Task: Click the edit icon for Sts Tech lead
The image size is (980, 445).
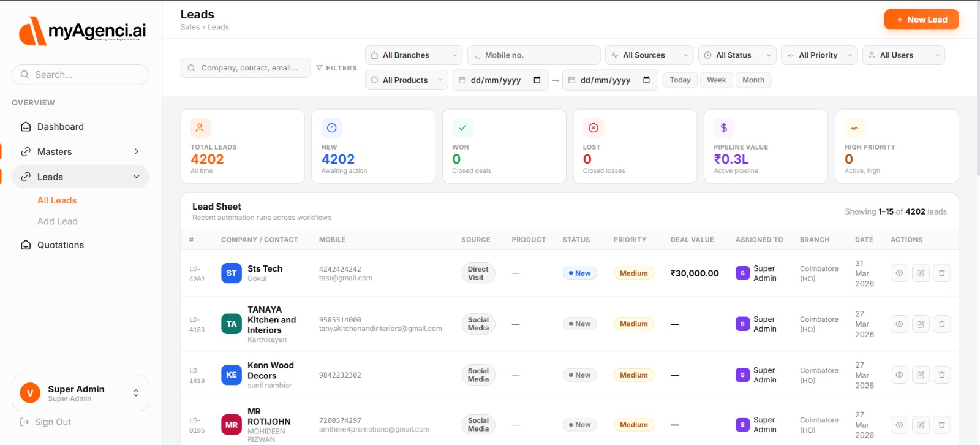Action: click(x=921, y=273)
